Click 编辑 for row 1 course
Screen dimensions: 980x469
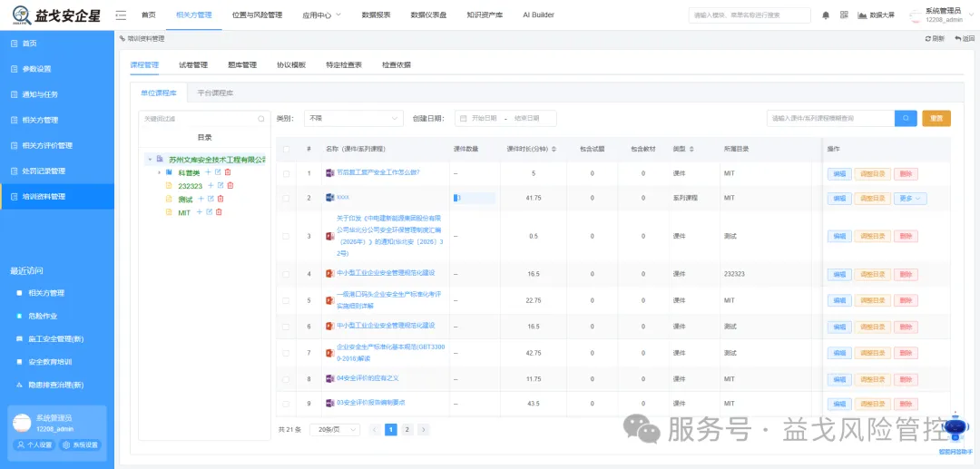point(839,173)
